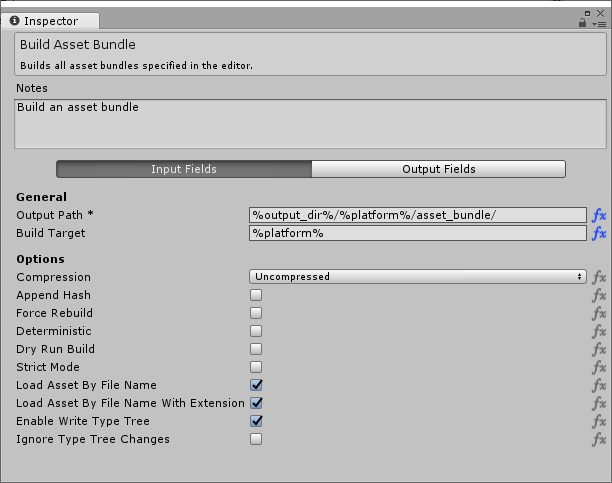Click the fx icon next to Append Hash

599,295
